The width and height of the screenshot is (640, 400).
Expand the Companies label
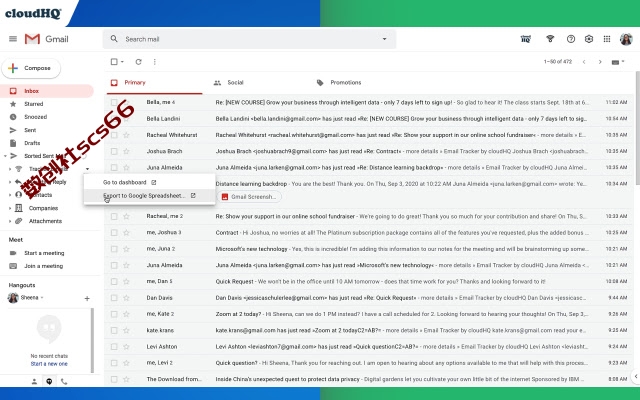pos(10,208)
